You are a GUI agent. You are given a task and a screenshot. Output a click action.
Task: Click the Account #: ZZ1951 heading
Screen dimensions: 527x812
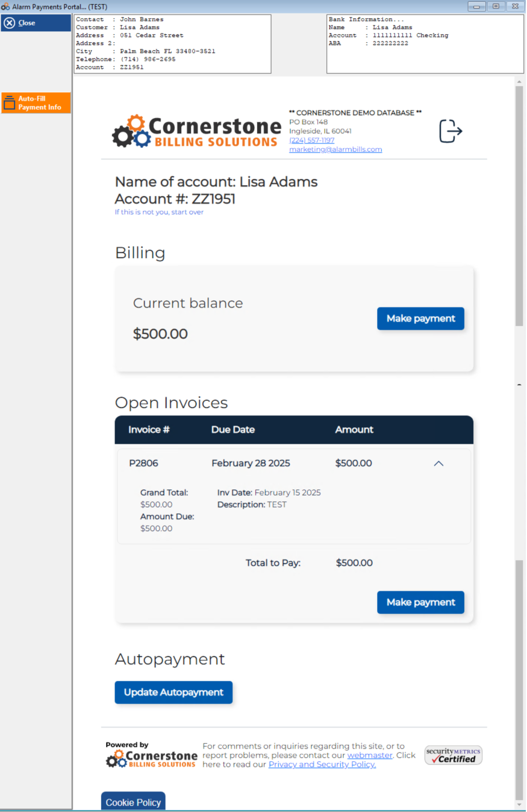coord(175,199)
